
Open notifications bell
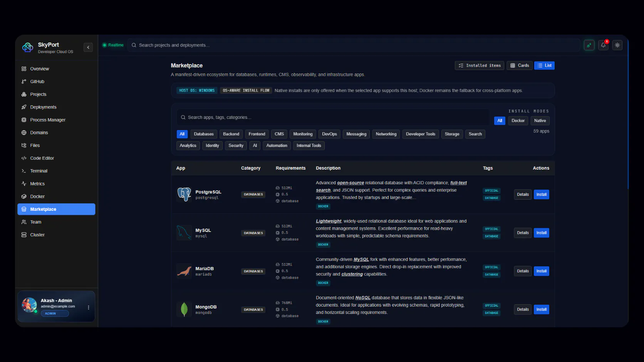click(603, 45)
